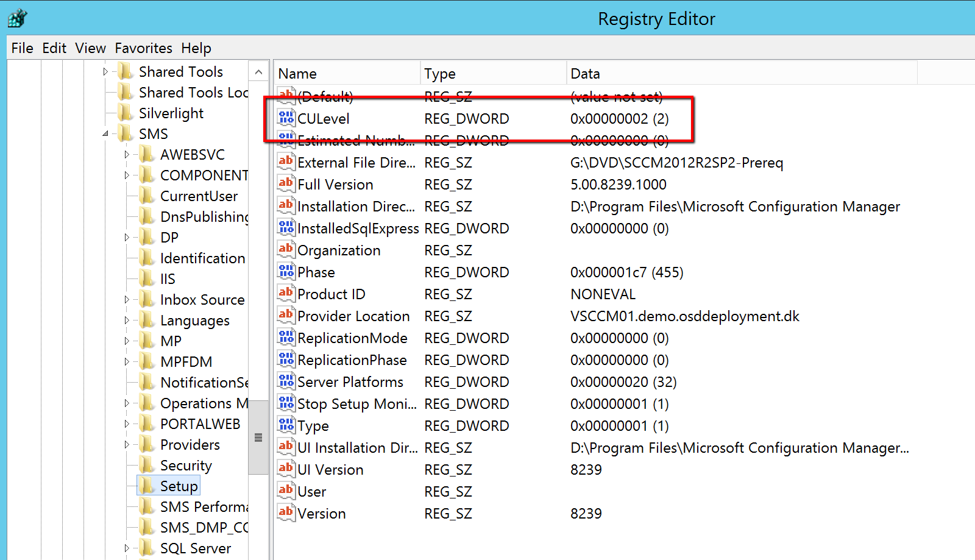Select the CULevel DWORD value icon
The image size is (975, 560).
286,118
